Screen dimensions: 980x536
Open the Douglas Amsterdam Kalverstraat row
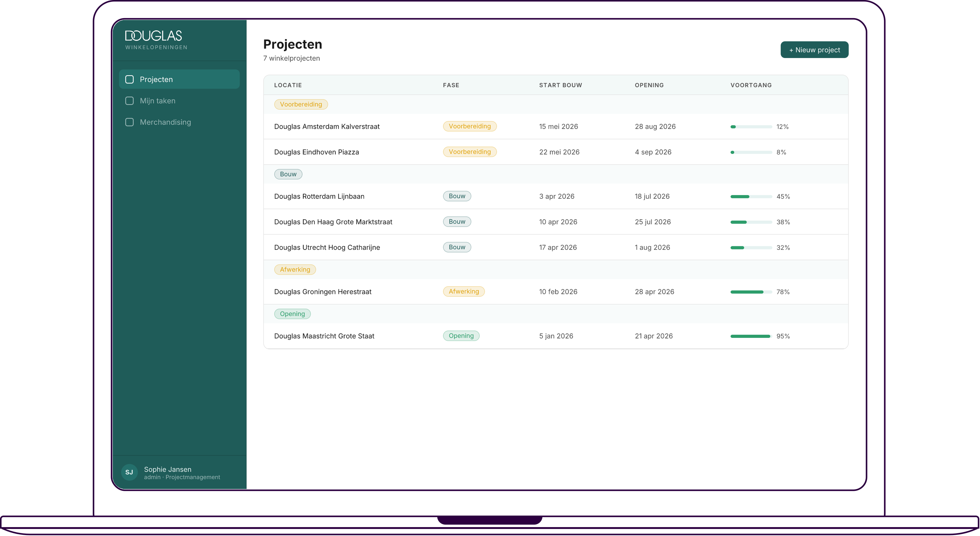coord(327,126)
